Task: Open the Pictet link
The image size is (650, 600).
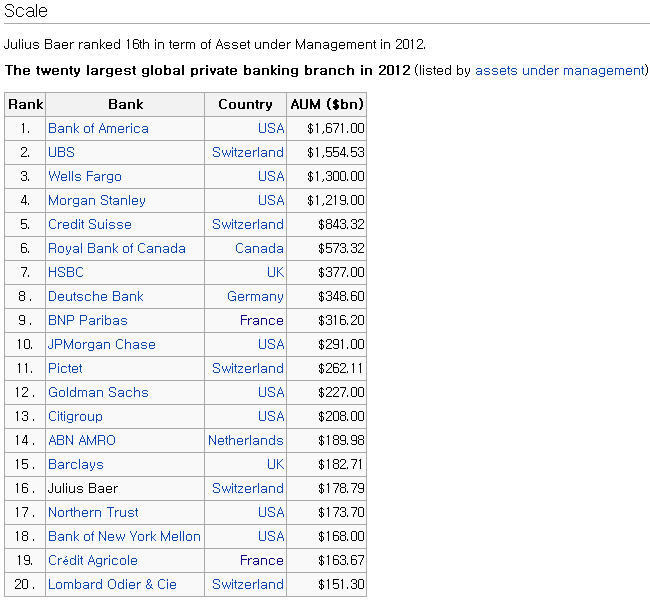Action: click(65, 369)
